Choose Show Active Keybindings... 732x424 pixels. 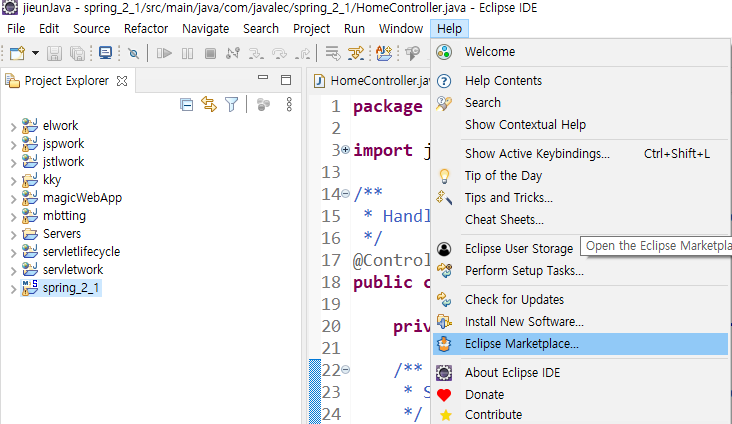[580, 154]
